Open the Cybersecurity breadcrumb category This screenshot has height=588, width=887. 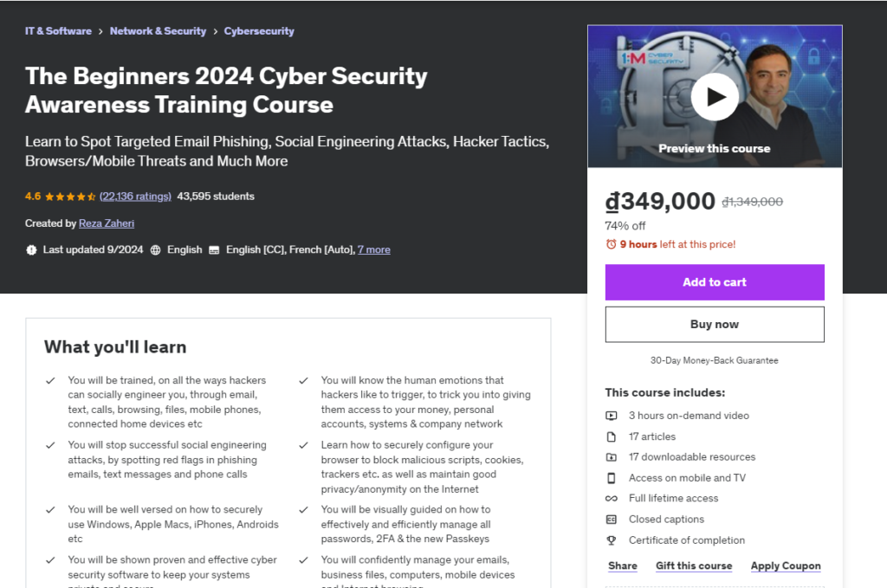(x=259, y=30)
